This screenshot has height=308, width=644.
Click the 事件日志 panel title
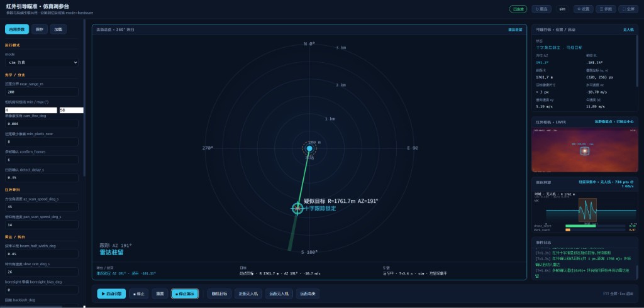click(x=543, y=243)
